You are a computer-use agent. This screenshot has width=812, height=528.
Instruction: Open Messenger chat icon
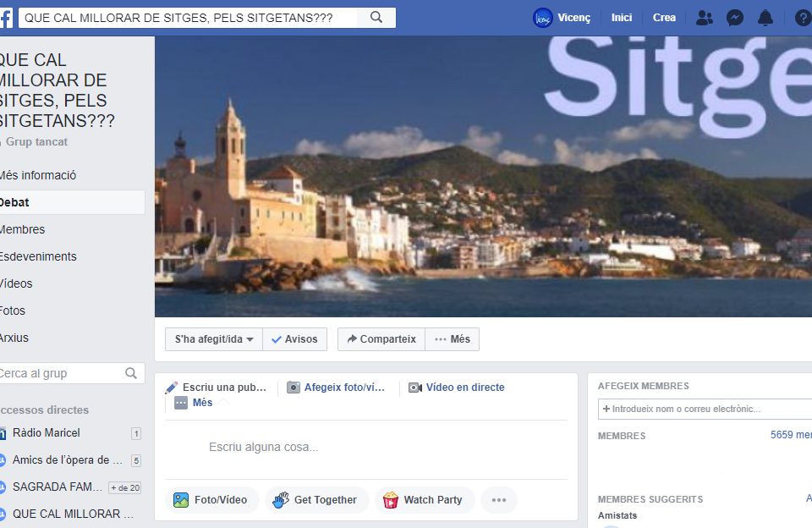point(735,18)
